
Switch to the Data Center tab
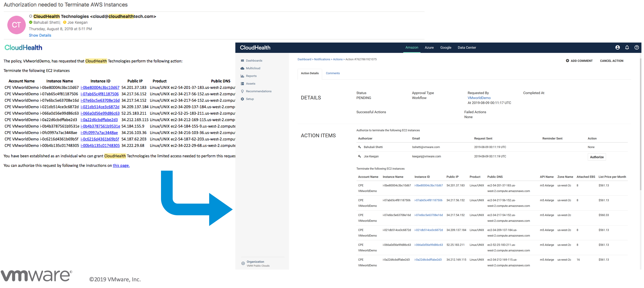[467, 48]
